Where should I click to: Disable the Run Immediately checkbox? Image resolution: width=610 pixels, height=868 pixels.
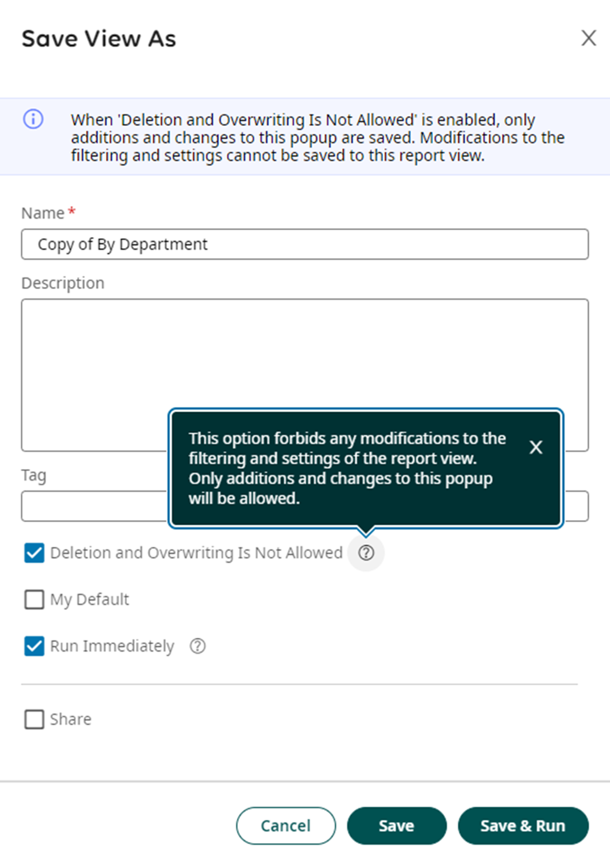(x=34, y=646)
